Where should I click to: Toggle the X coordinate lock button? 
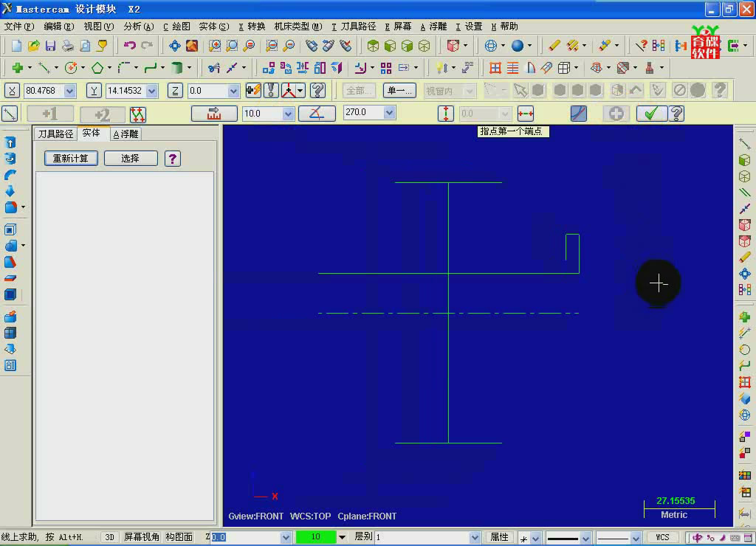coord(12,91)
